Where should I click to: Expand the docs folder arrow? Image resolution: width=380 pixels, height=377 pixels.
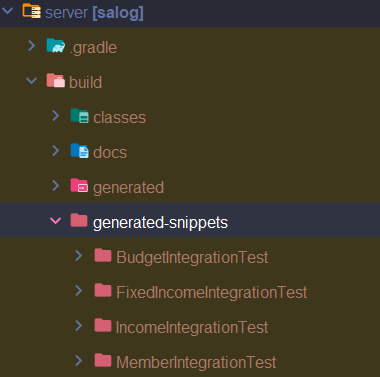[x=56, y=151]
